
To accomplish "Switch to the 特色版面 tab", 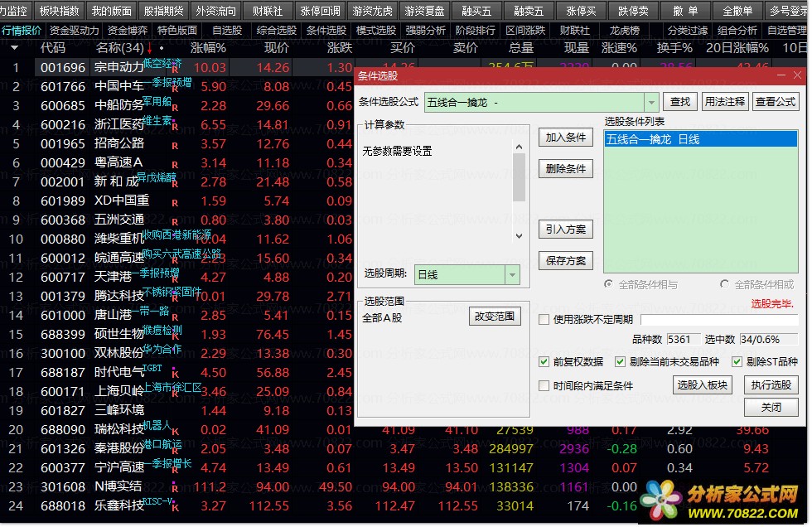I will (x=177, y=31).
